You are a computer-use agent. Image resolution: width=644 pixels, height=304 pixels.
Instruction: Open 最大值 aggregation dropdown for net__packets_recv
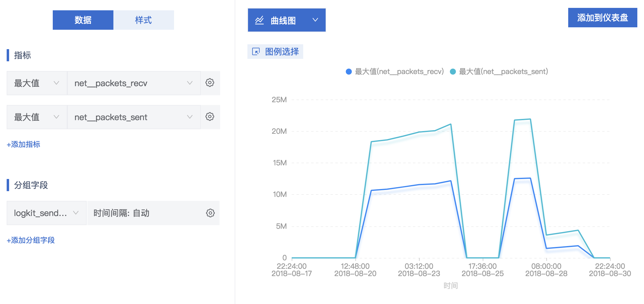point(37,83)
